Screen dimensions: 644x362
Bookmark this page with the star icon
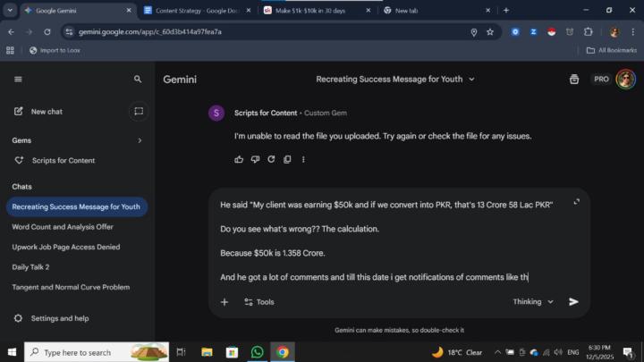490,31
